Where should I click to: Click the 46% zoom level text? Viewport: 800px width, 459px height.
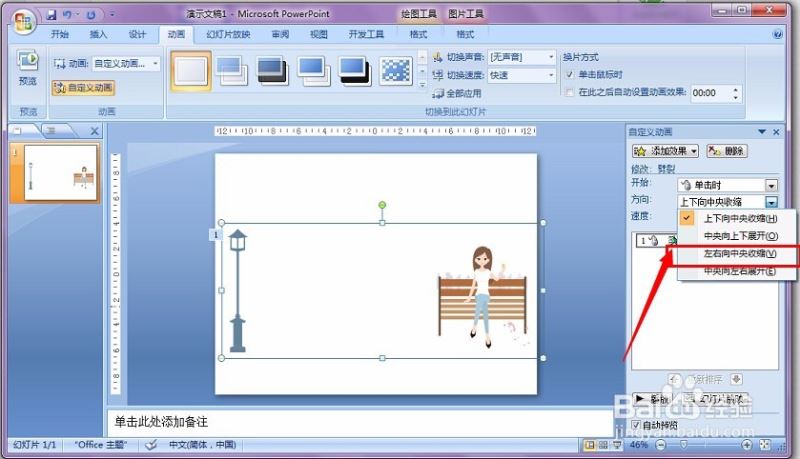(x=638, y=445)
